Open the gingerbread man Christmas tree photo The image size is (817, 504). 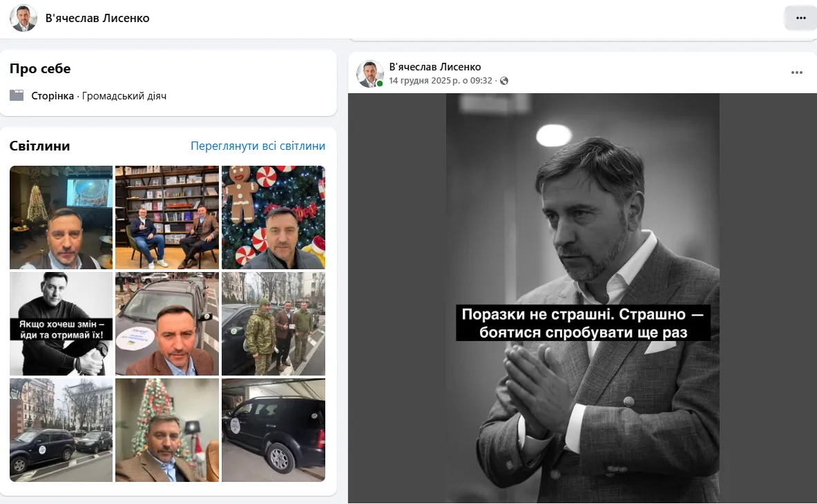pos(273,217)
